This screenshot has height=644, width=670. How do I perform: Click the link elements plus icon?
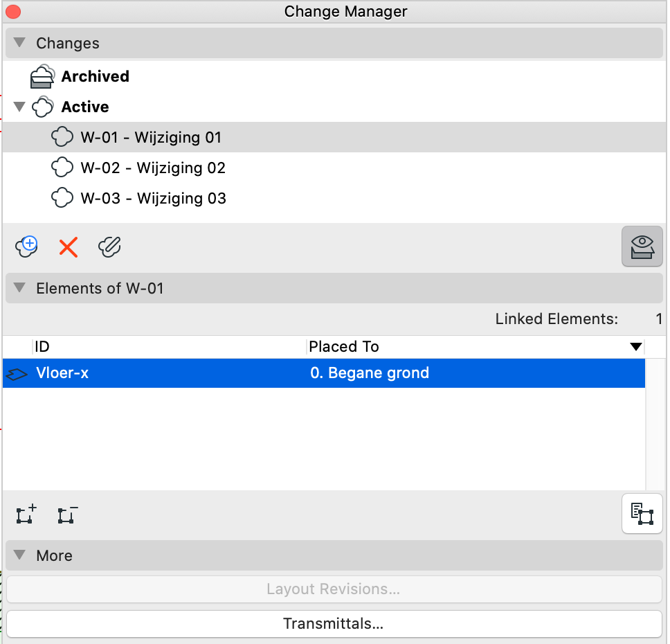click(x=26, y=514)
